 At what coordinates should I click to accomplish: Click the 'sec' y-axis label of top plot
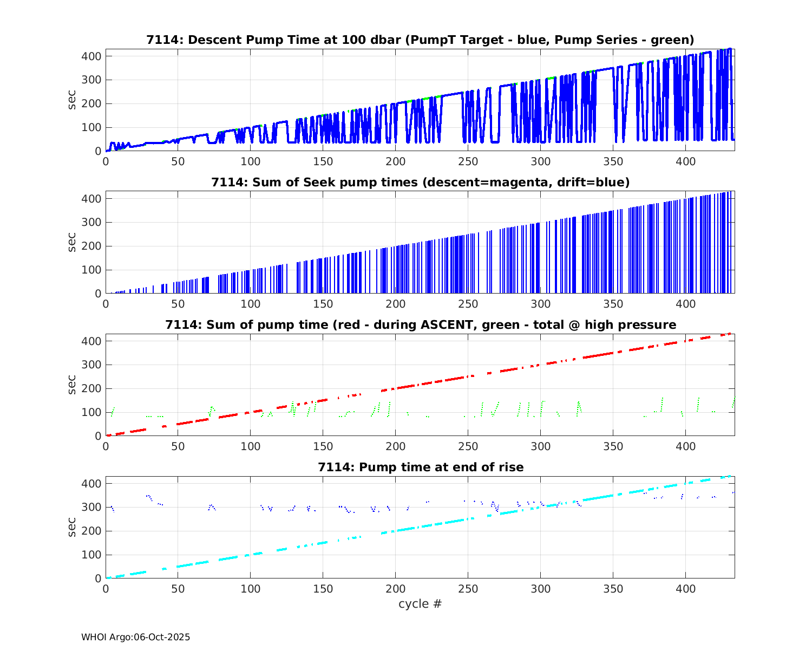(72, 100)
